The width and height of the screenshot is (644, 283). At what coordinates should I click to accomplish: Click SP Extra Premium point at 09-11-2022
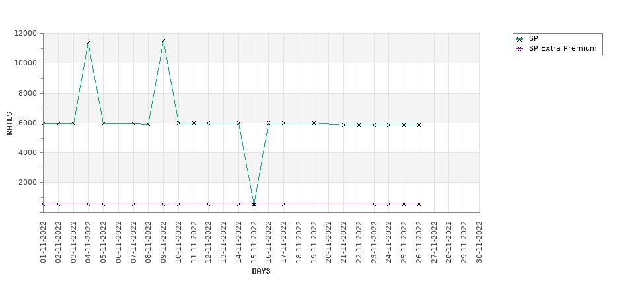coord(163,204)
